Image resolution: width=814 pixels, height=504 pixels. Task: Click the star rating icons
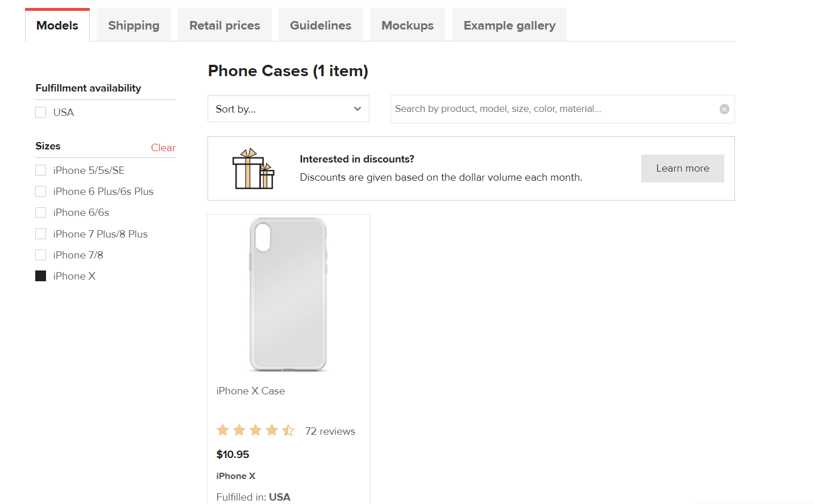pyautogui.click(x=256, y=430)
